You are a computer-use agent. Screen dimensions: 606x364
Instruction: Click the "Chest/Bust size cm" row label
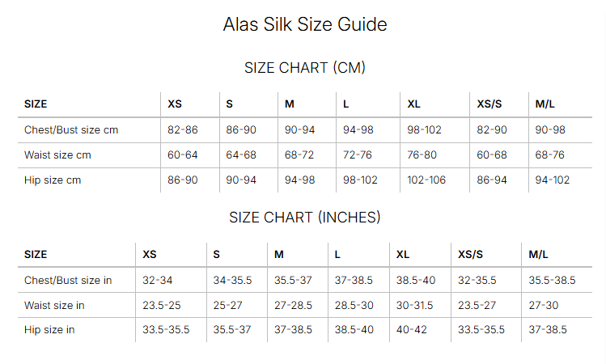pyautogui.click(x=71, y=129)
